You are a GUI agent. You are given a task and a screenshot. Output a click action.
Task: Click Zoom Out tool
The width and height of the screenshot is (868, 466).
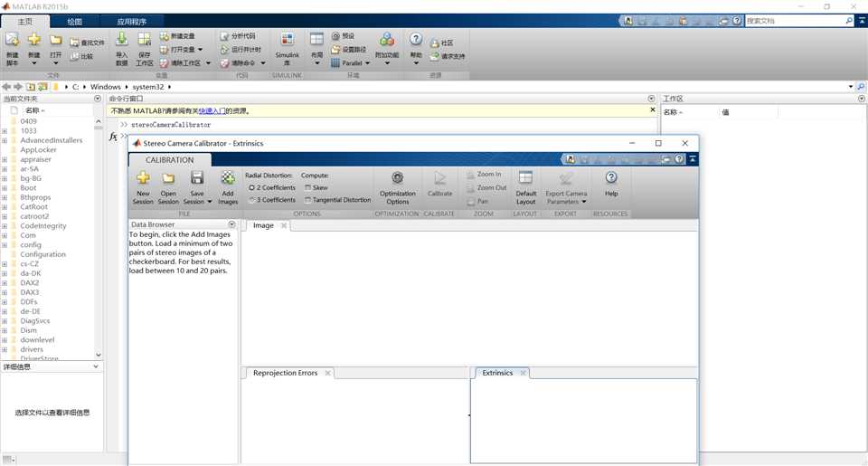pos(486,188)
